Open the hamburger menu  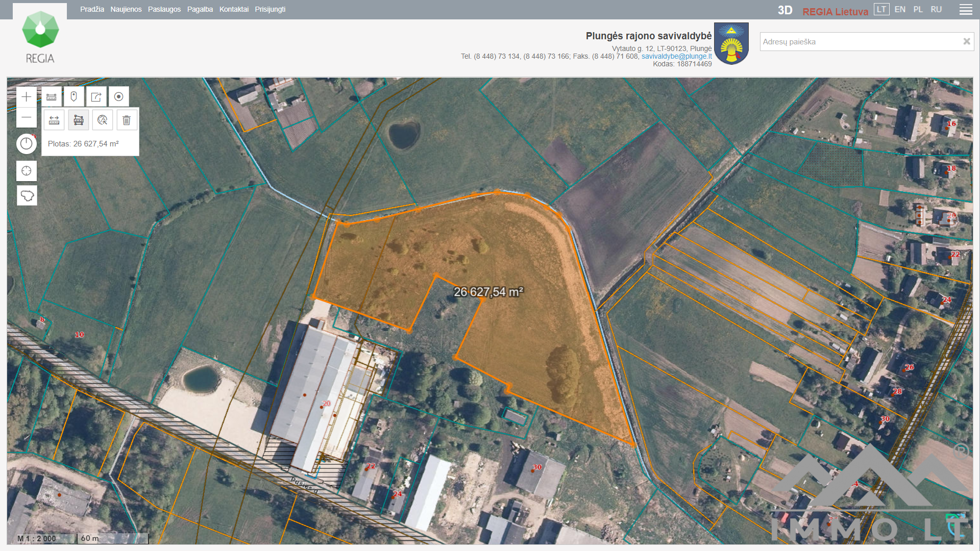pyautogui.click(x=966, y=10)
